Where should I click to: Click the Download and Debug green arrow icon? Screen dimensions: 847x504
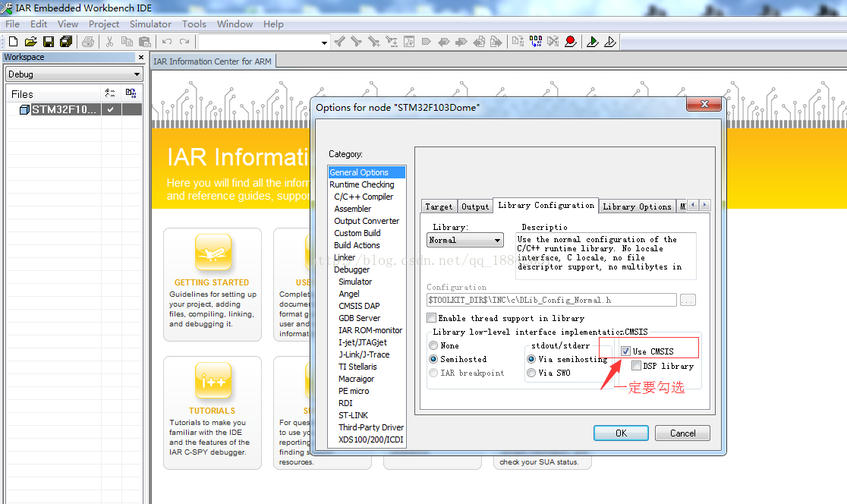[593, 42]
